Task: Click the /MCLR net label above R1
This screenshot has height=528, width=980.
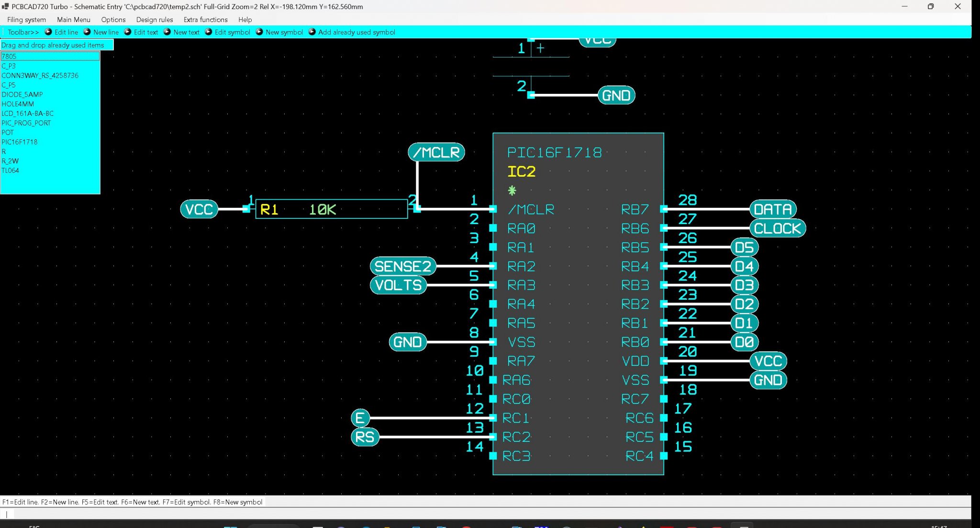Action: [436, 152]
